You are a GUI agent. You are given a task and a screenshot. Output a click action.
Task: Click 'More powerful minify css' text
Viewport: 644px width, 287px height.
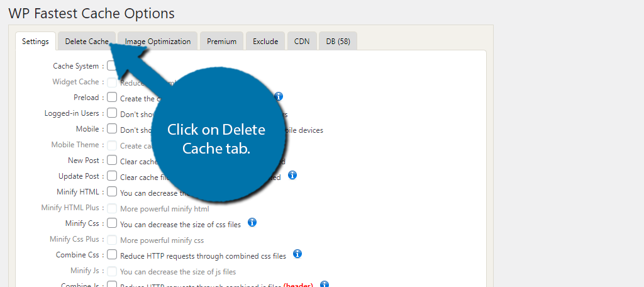click(x=162, y=240)
